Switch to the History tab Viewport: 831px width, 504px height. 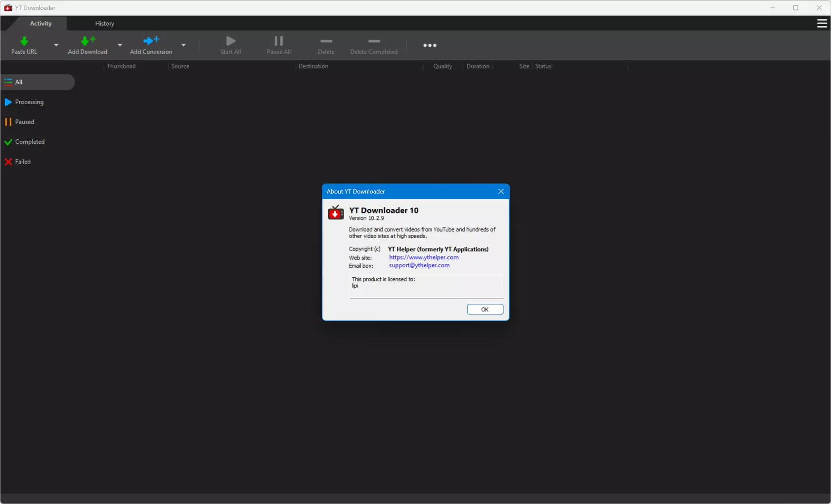(104, 23)
